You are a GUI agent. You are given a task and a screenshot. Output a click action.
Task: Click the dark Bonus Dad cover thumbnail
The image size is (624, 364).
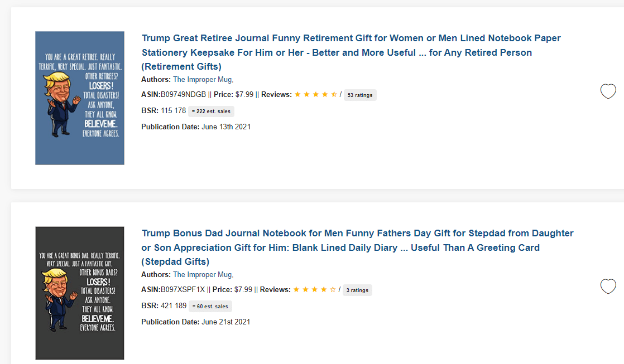80,293
